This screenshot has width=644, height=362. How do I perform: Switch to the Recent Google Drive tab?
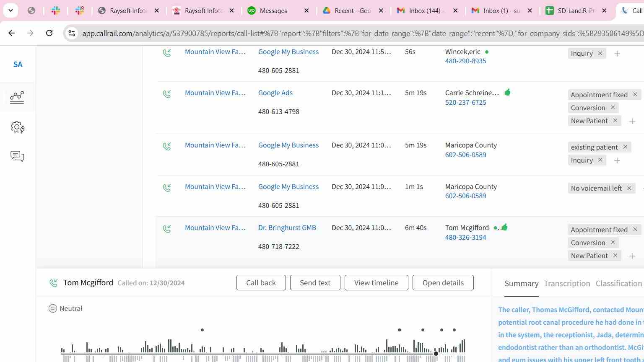click(353, 11)
